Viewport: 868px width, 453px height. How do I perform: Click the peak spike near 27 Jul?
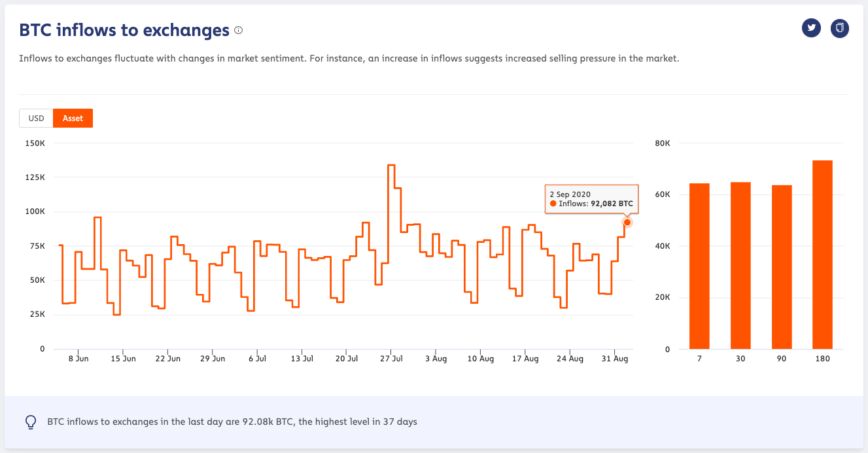[391, 166]
